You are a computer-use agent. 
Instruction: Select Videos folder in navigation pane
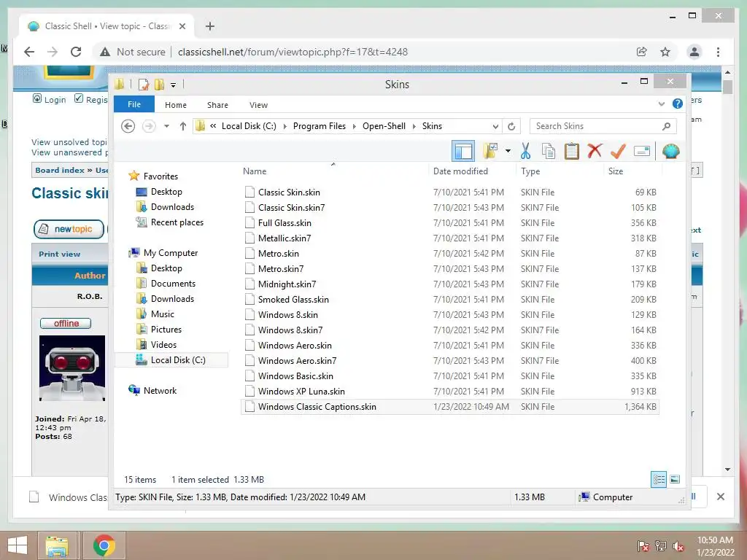coord(163,345)
